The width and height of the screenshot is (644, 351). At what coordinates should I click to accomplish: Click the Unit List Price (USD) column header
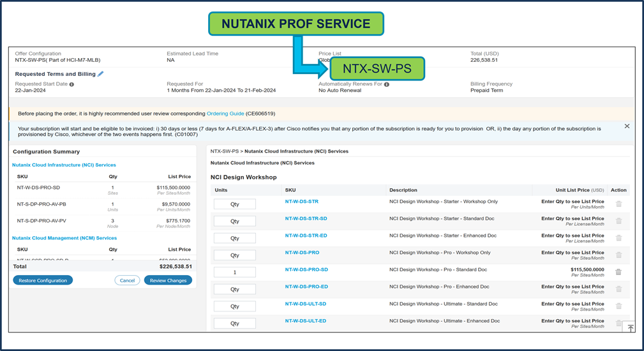click(x=580, y=190)
